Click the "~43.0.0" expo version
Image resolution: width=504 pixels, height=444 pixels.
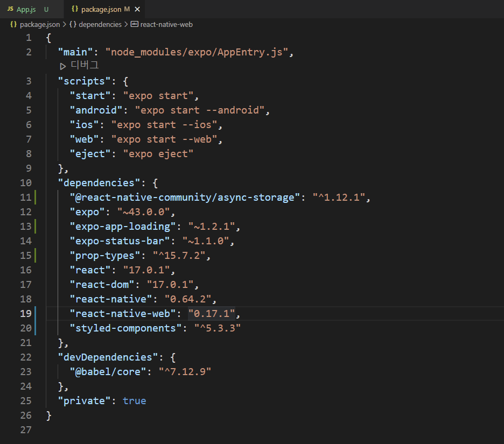point(143,212)
